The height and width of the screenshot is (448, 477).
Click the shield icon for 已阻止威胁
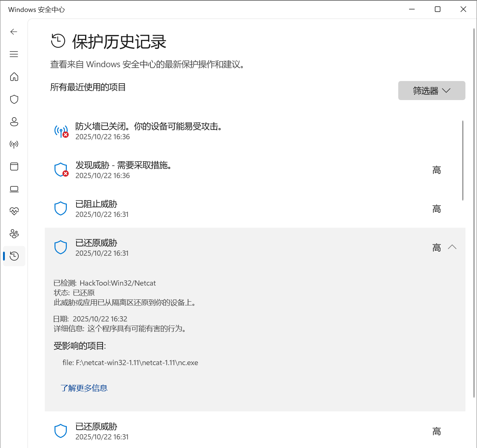point(61,209)
